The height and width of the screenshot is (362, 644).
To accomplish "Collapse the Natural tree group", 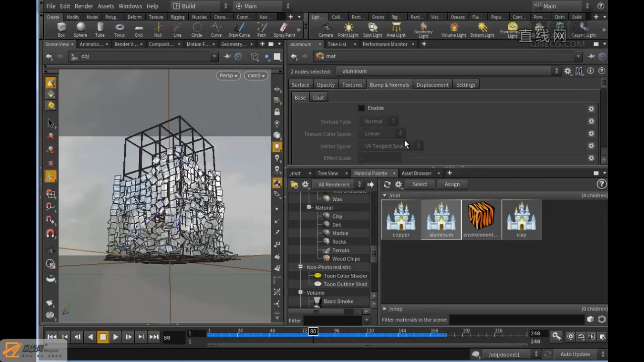I will point(309,207).
